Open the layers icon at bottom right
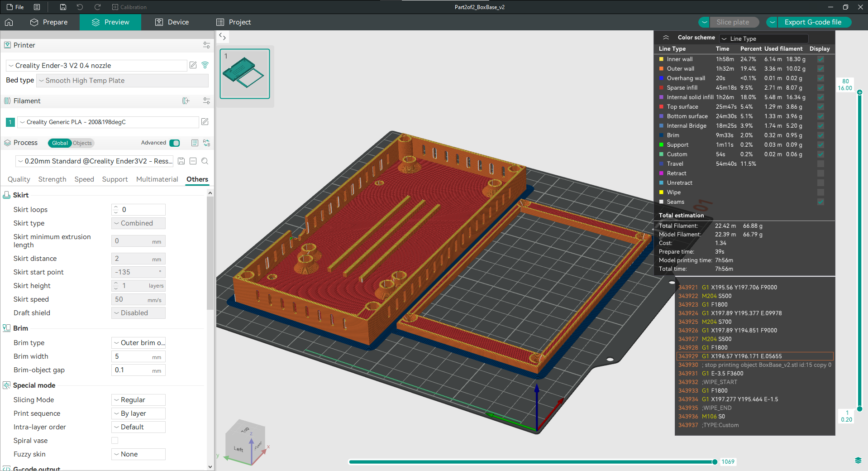Viewport: 868px width, 471px height. click(x=858, y=461)
